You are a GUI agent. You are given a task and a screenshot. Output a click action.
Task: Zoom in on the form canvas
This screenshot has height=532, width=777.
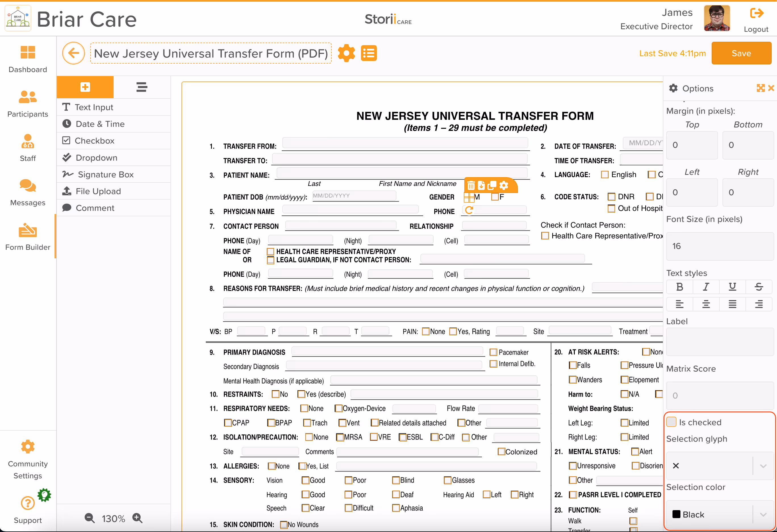point(137,518)
